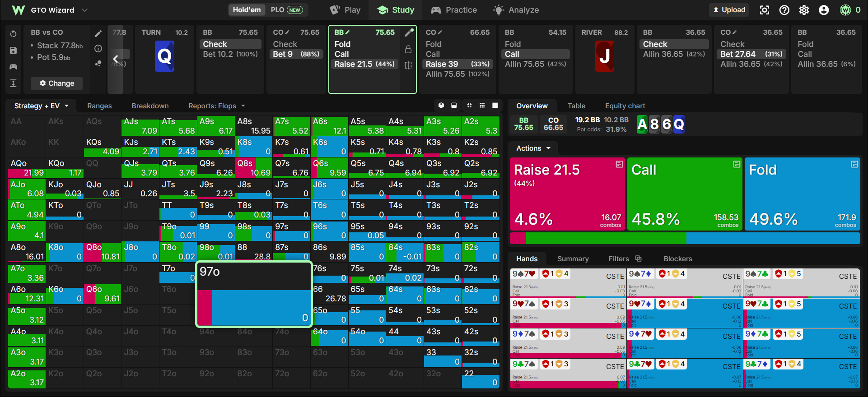This screenshot has width=868, height=397.
Task: Open help via the question mark icon
Action: [x=784, y=10]
